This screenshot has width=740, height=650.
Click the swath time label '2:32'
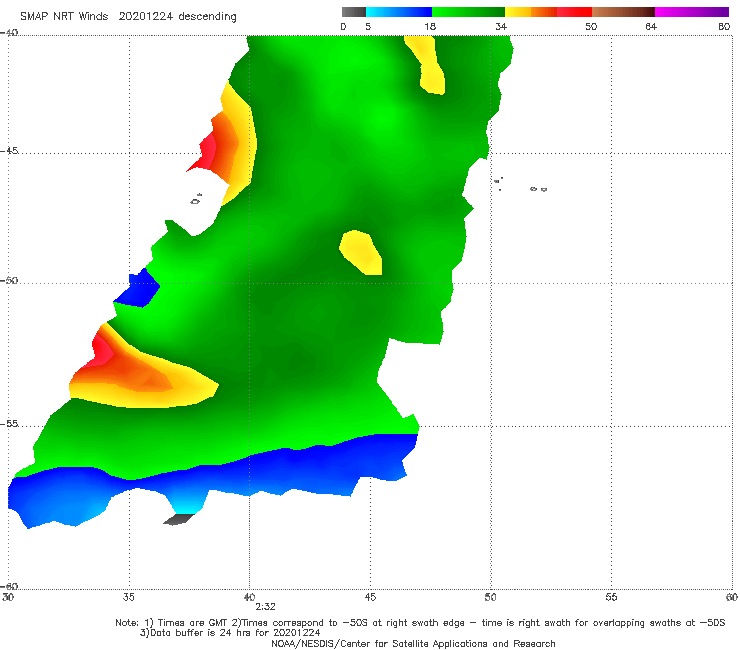[265, 607]
